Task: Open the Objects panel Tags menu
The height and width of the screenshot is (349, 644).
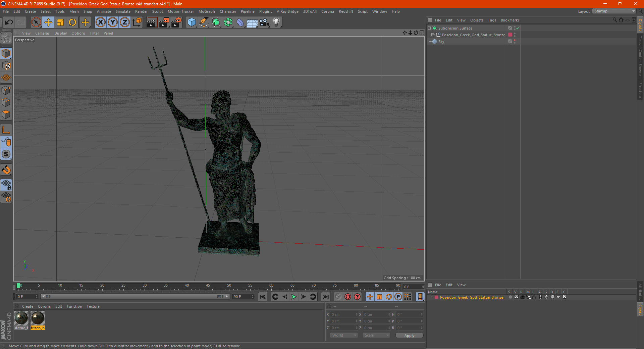Action: click(x=492, y=20)
